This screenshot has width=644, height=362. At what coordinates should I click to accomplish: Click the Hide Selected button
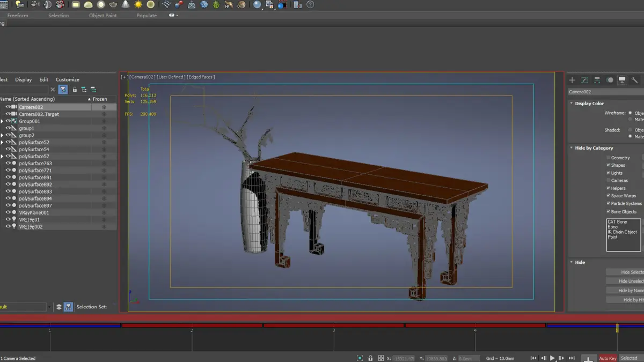[625, 272]
